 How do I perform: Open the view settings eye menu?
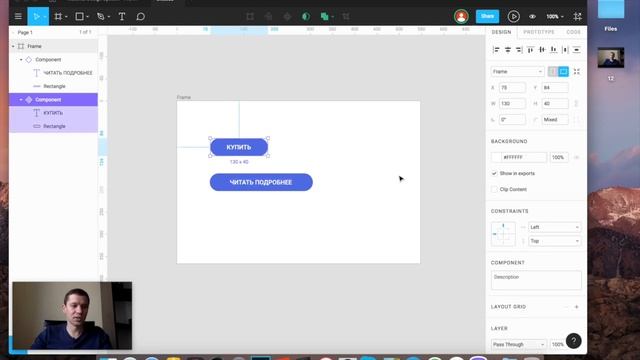(x=533, y=16)
